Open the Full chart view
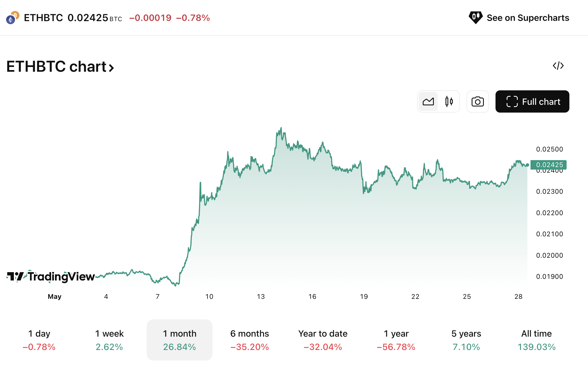This screenshot has width=588, height=370. coord(532,101)
